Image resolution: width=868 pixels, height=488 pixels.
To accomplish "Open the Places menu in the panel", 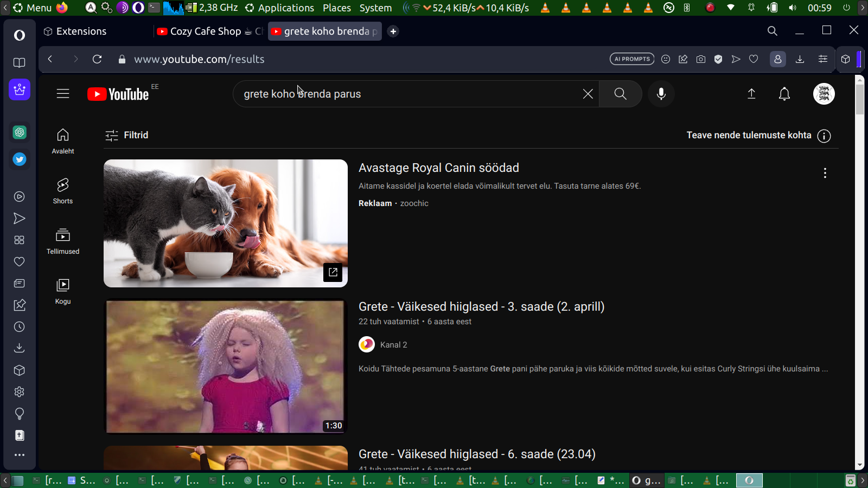I will click(337, 8).
